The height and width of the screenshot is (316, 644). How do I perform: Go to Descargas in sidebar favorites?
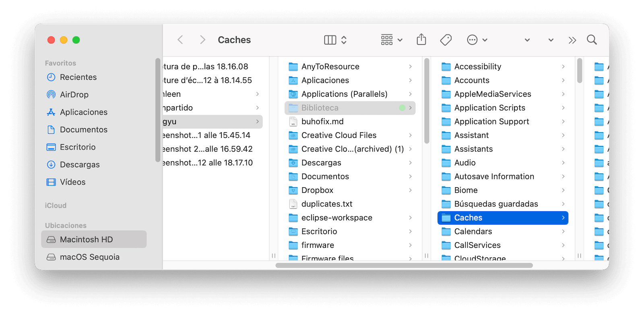pyautogui.click(x=80, y=164)
